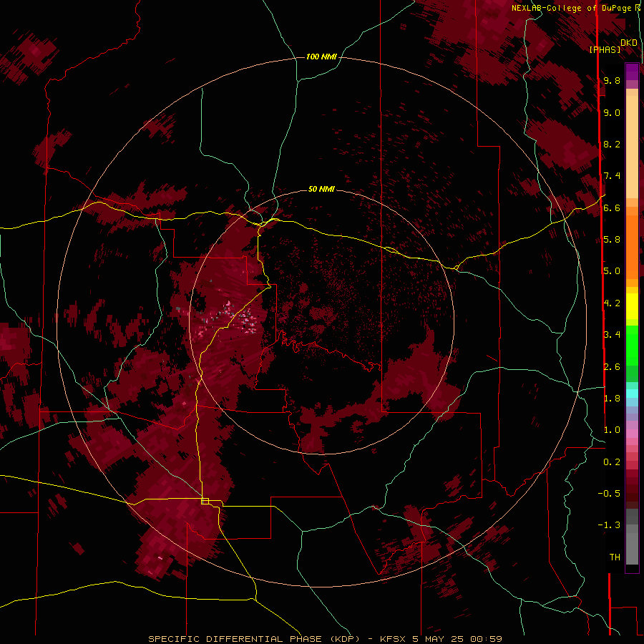Click the 0.2 value on the color scale
This screenshot has height=644, width=644.
coord(612,462)
